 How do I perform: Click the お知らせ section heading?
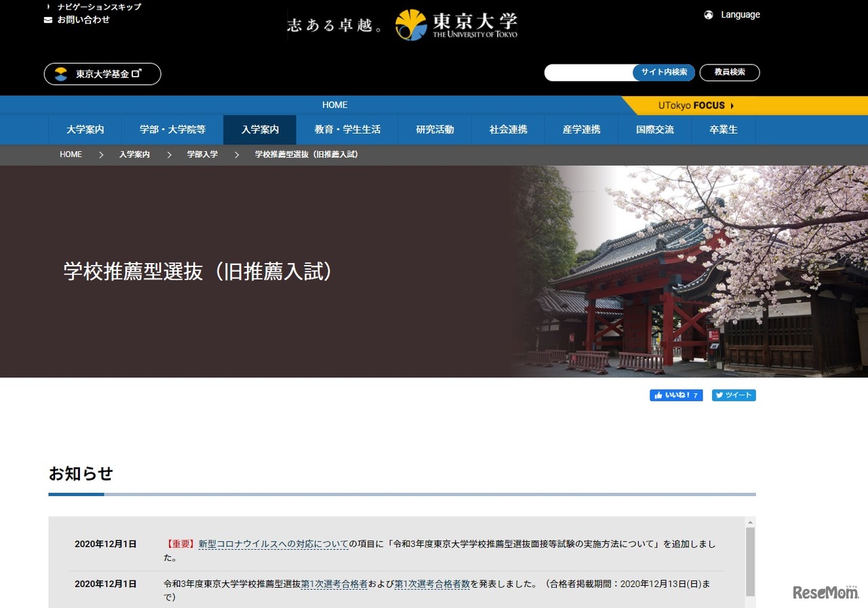(81, 474)
